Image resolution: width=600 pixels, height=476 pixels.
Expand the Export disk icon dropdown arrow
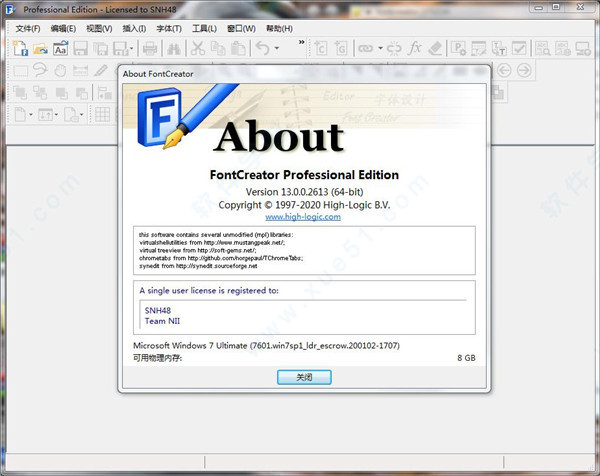pos(131,49)
